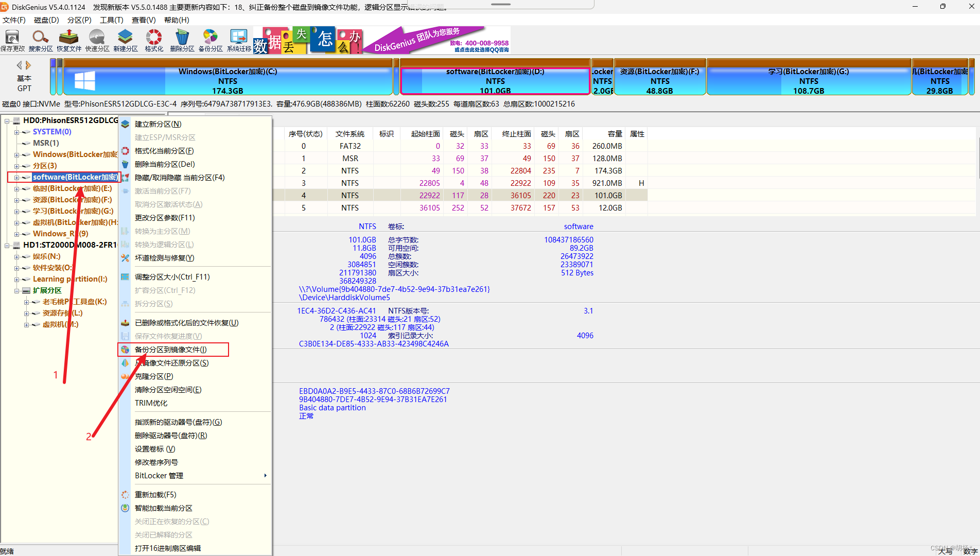Expand the 分区(3) tree node
This screenshot has height=556, width=980.
[x=16, y=166]
